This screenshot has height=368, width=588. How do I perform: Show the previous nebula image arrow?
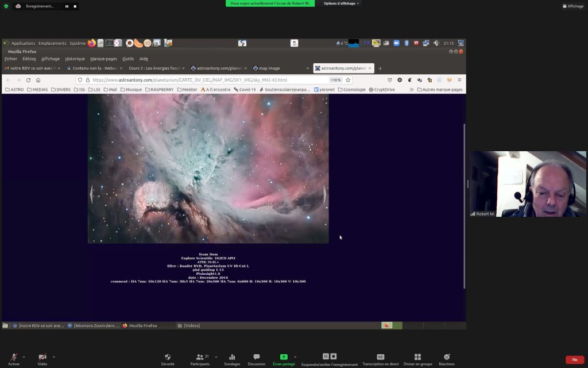[x=91, y=194]
